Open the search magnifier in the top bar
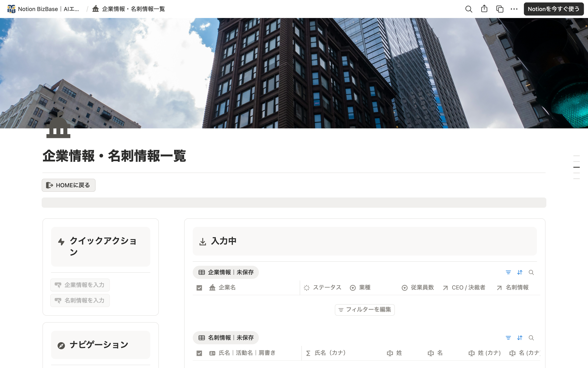The width and height of the screenshot is (588, 368). 469,9
